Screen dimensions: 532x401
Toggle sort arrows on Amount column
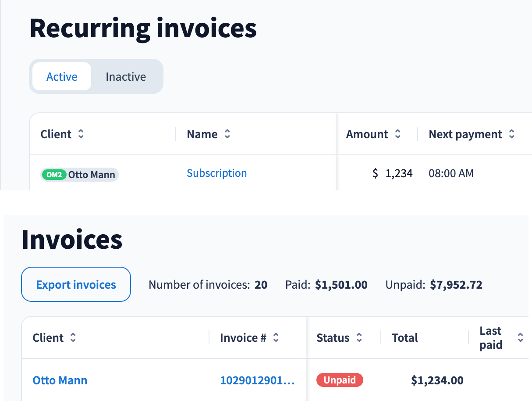(397, 134)
